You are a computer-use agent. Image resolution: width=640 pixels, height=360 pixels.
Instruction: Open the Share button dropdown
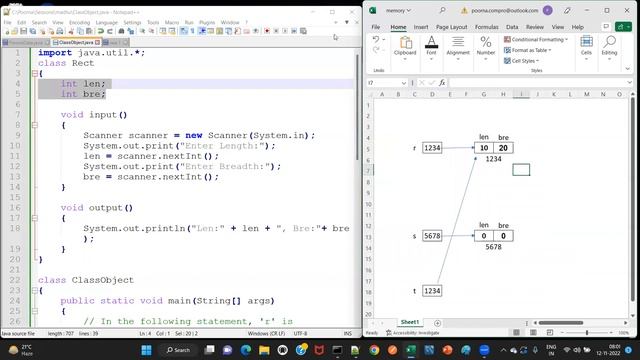(x=623, y=27)
